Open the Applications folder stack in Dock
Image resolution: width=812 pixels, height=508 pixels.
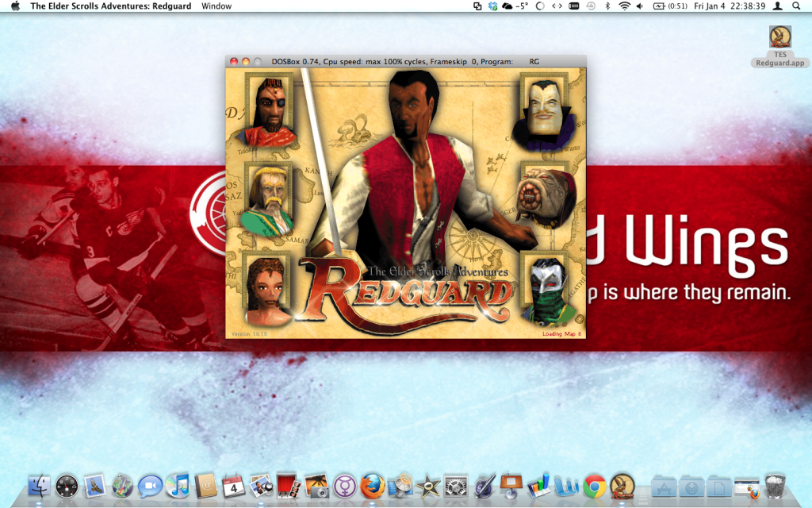click(x=664, y=487)
